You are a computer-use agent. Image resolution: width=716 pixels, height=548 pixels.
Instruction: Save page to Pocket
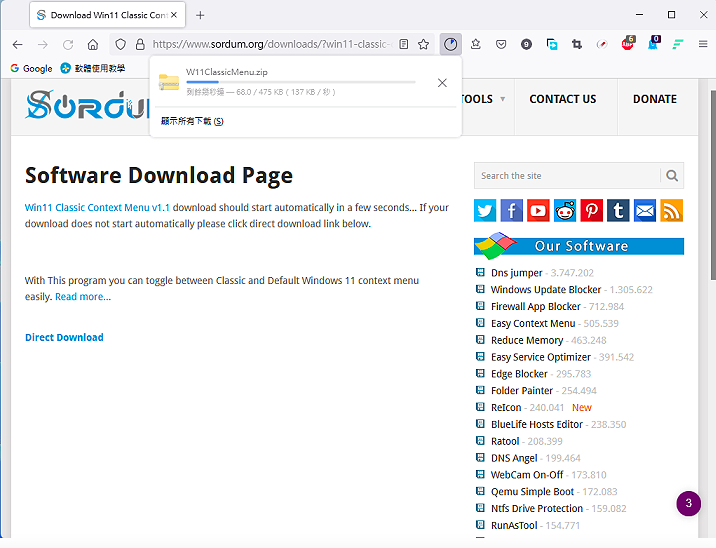pos(501,44)
